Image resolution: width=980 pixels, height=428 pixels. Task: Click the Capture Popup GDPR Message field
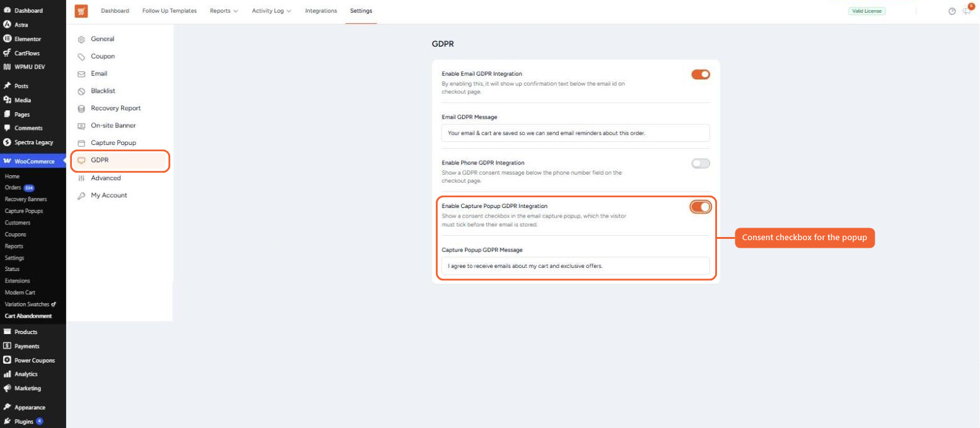(576, 266)
